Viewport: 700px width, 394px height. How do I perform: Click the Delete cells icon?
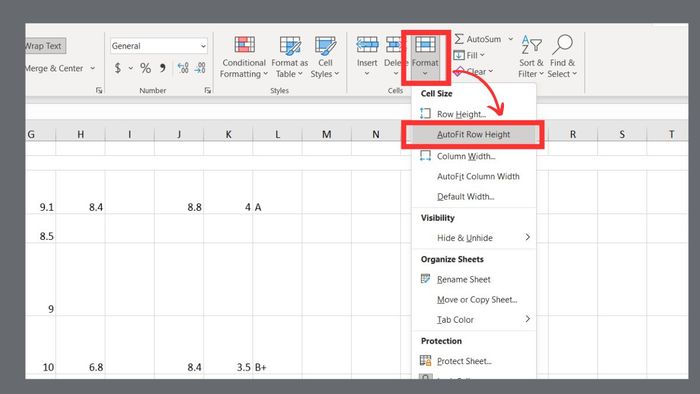tap(394, 46)
